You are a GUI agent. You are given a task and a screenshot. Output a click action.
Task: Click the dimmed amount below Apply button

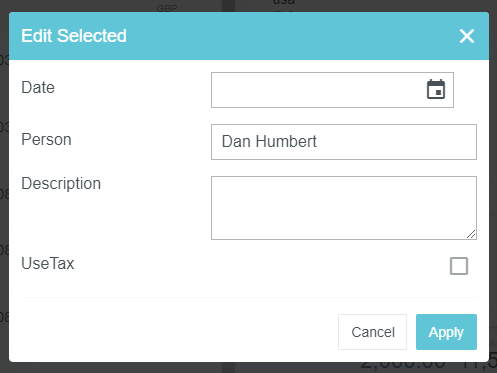pyautogui.click(x=403, y=365)
